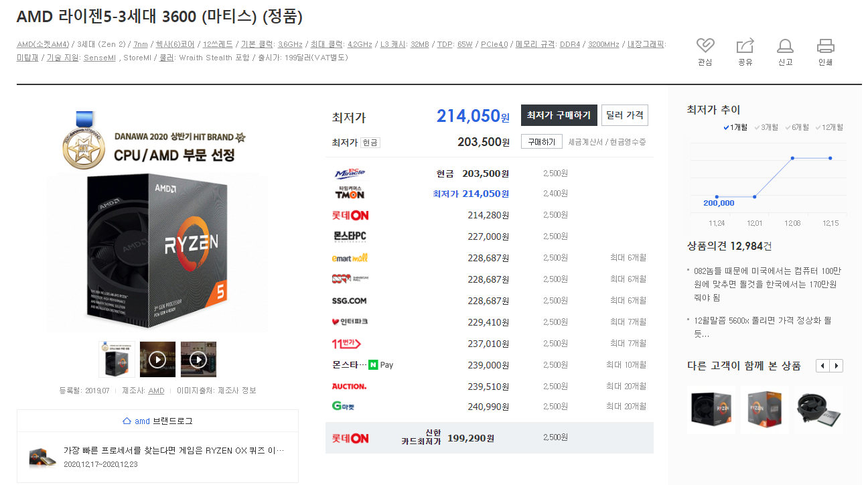The height and width of the screenshot is (485, 868).
Task: Click event post thumbnail in brand log
Action: click(42, 457)
